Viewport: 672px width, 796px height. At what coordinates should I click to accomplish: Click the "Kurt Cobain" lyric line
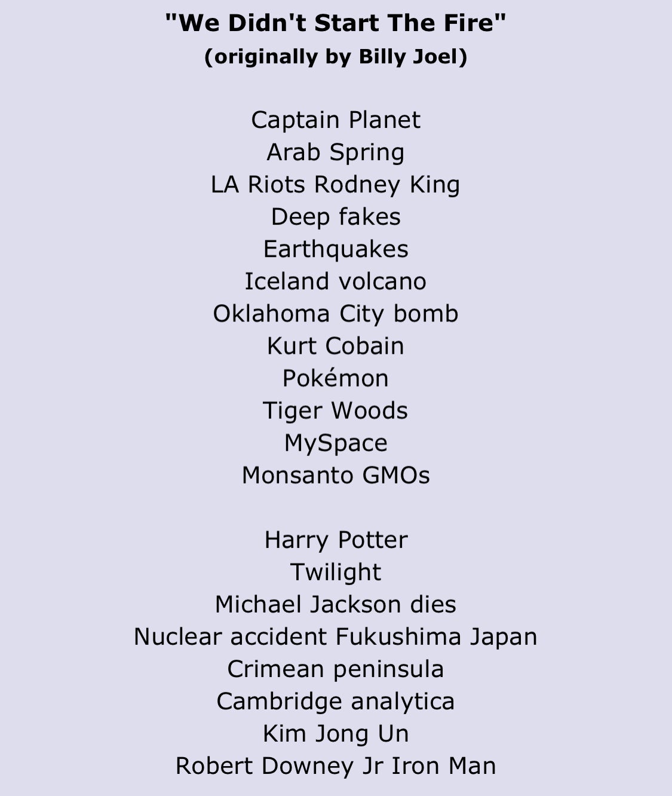click(x=336, y=346)
